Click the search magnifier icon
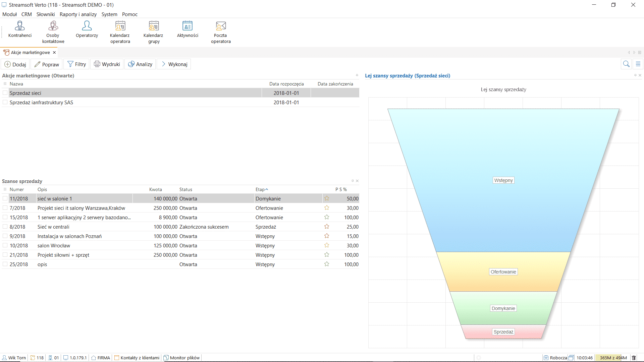The height and width of the screenshot is (362, 644). 626,64
